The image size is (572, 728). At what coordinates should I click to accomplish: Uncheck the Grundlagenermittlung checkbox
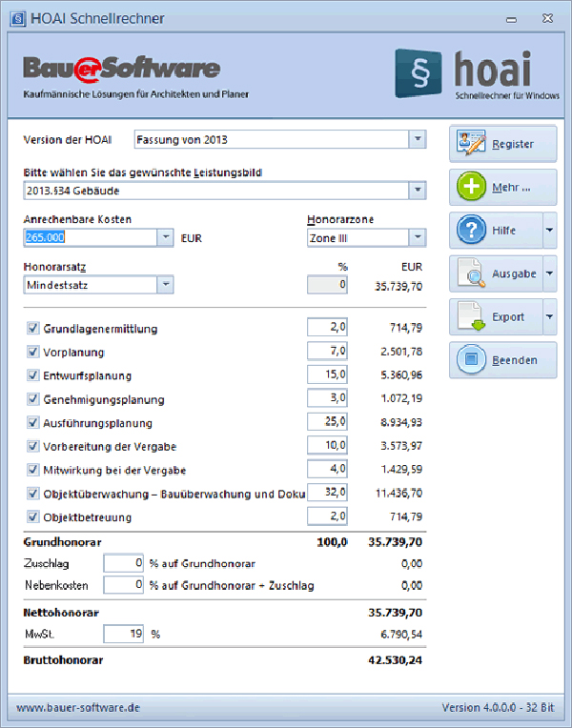33,329
